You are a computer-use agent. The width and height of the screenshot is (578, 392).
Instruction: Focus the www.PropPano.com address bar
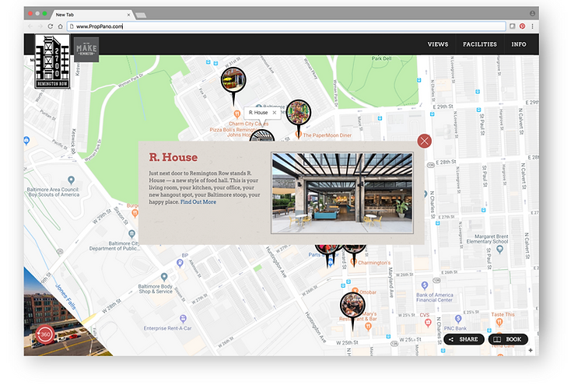coord(286,26)
